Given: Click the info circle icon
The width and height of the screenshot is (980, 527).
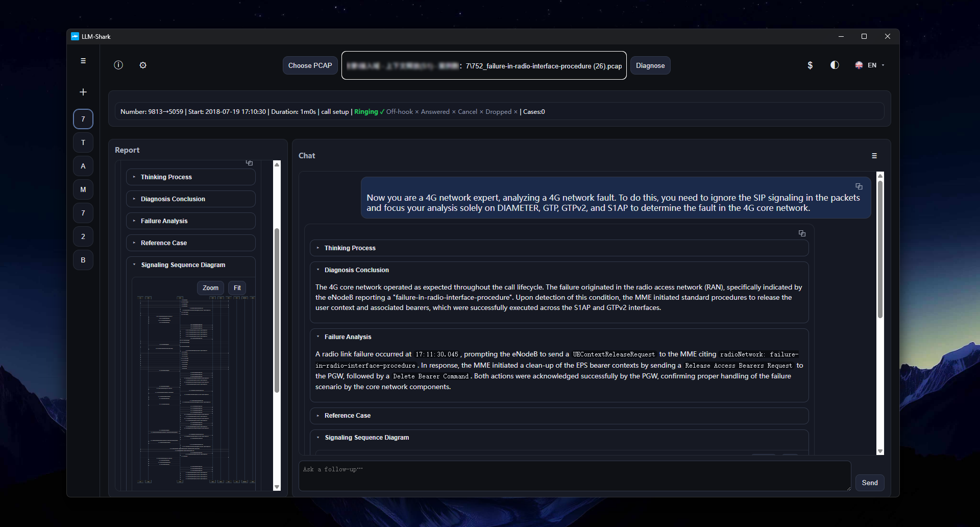Looking at the screenshot, I should click(x=118, y=65).
